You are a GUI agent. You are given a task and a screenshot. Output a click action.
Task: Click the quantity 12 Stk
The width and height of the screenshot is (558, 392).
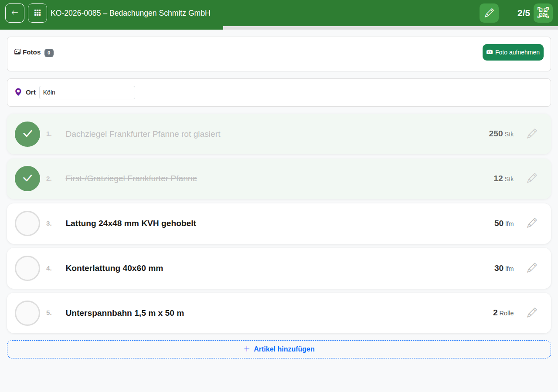point(504,179)
